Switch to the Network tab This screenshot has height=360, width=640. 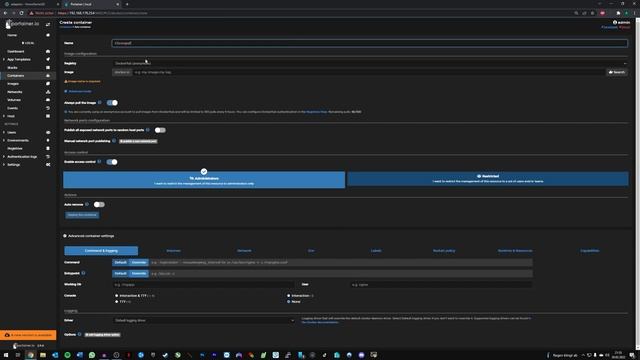pos(244,251)
